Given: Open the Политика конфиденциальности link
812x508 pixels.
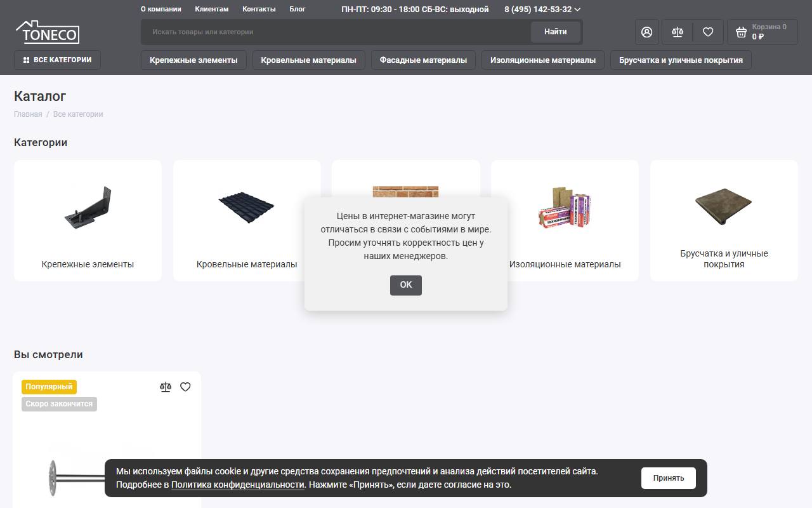Looking at the screenshot, I should point(238,485).
